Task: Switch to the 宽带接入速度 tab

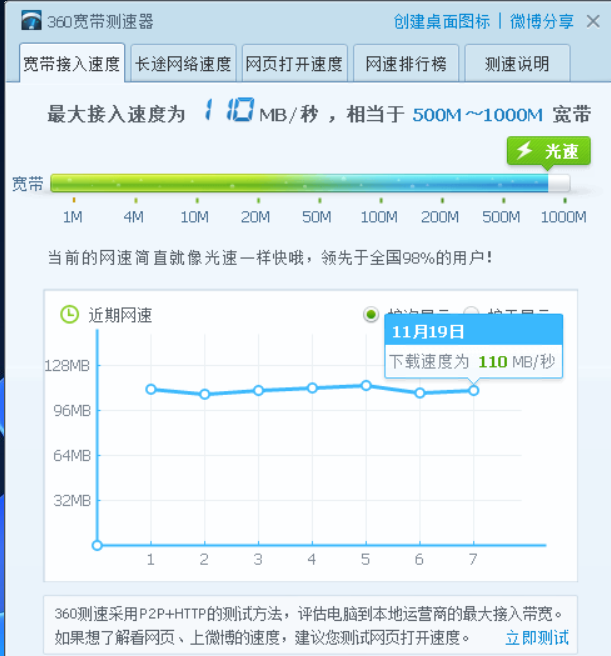Action: (x=71, y=64)
